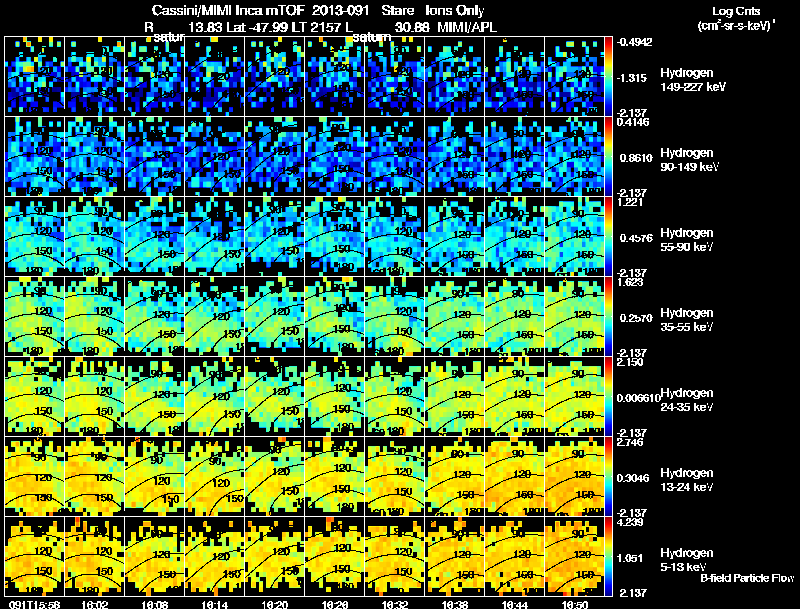Screen dimensions: 800x609
Task: Click the 'Hydrogen 55-90 keV' row label
Action: pyautogui.click(x=687, y=240)
